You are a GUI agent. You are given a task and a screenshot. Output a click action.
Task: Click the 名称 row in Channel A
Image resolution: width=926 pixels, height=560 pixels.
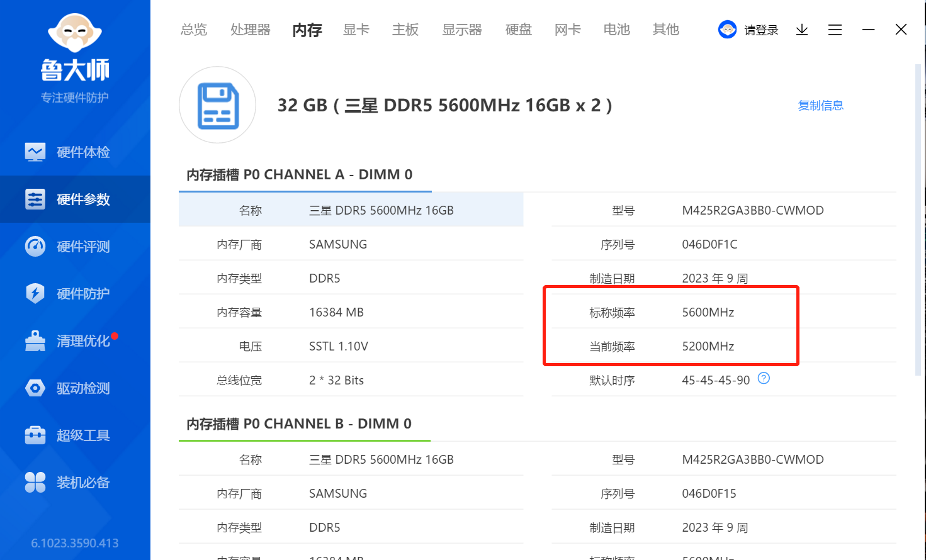[351, 210]
